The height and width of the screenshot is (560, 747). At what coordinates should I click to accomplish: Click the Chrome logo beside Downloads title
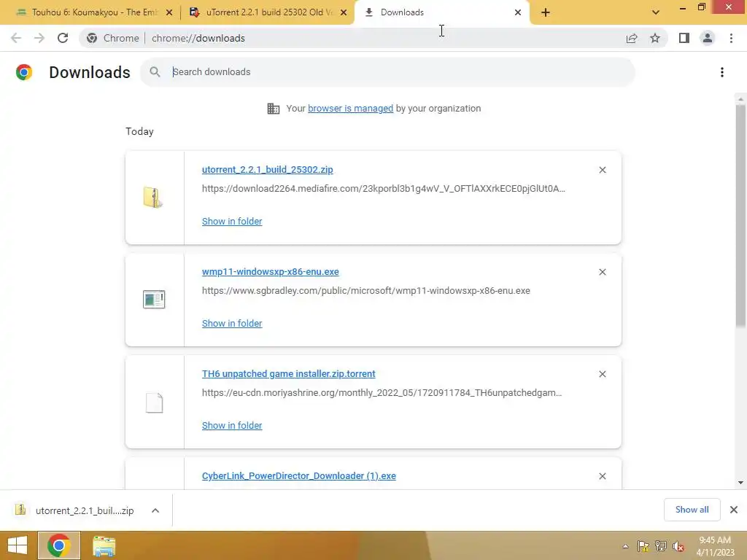point(24,72)
